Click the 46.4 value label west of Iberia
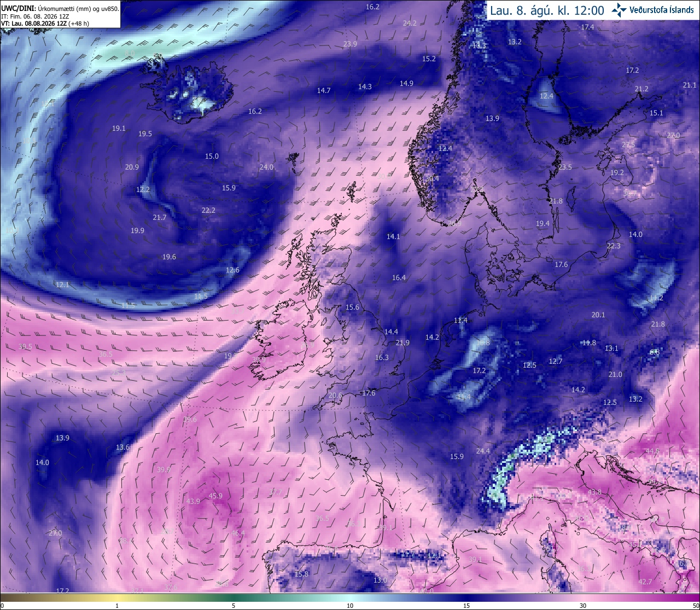The width and height of the screenshot is (700, 610). click(x=238, y=533)
